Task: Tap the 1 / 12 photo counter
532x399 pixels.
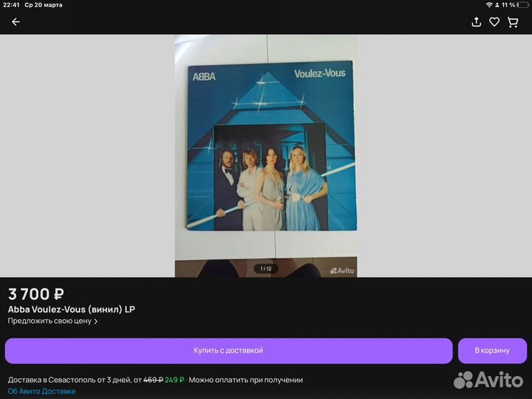Action: pyautogui.click(x=264, y=269)
